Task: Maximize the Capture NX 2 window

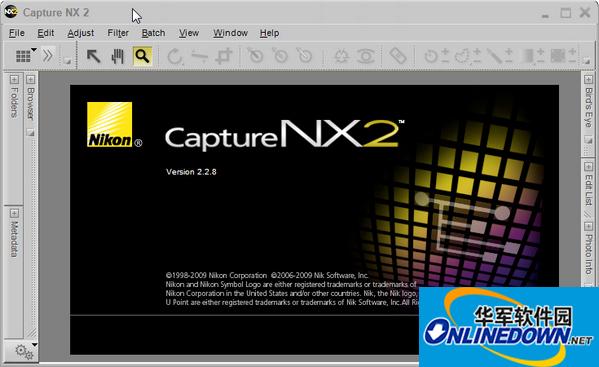Action: coord(565,13)
